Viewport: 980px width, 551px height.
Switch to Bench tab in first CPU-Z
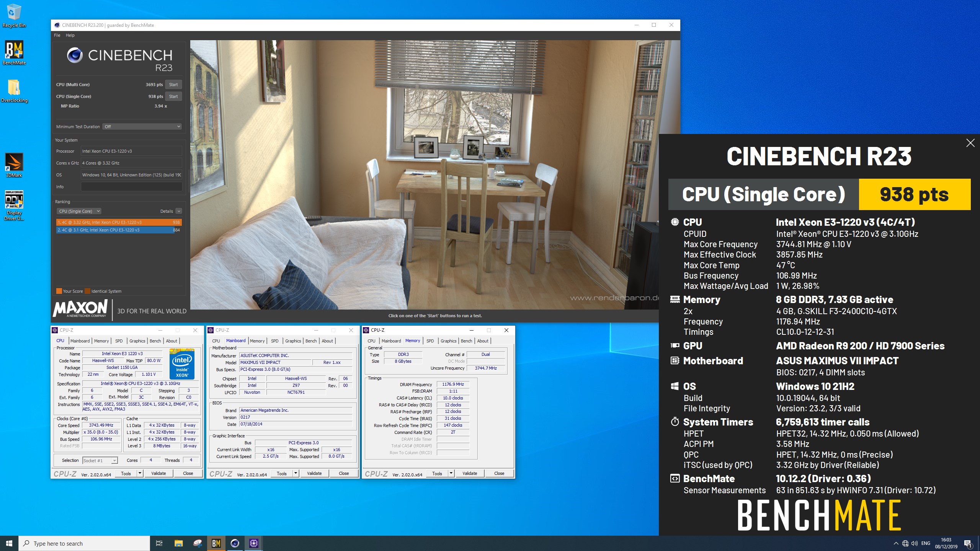[155, 341]
